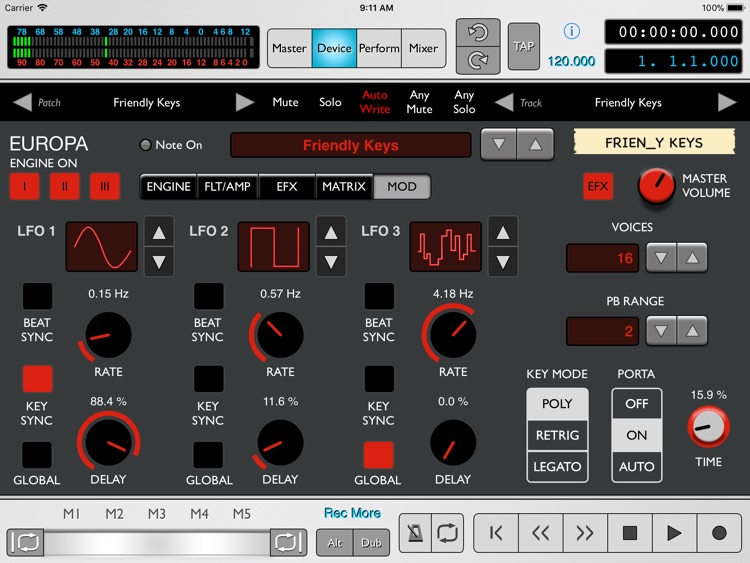Image resolution: width=750 pixels, height=563 pixels.
Task: Select LEGATO key mode
Action: 557,466
